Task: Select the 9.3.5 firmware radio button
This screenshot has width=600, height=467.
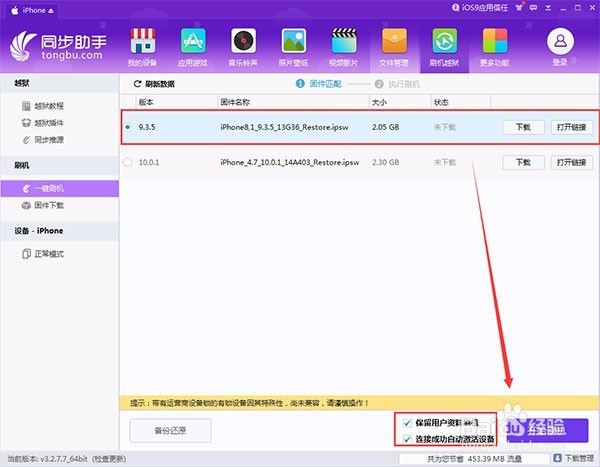Action: pos(128,127)
